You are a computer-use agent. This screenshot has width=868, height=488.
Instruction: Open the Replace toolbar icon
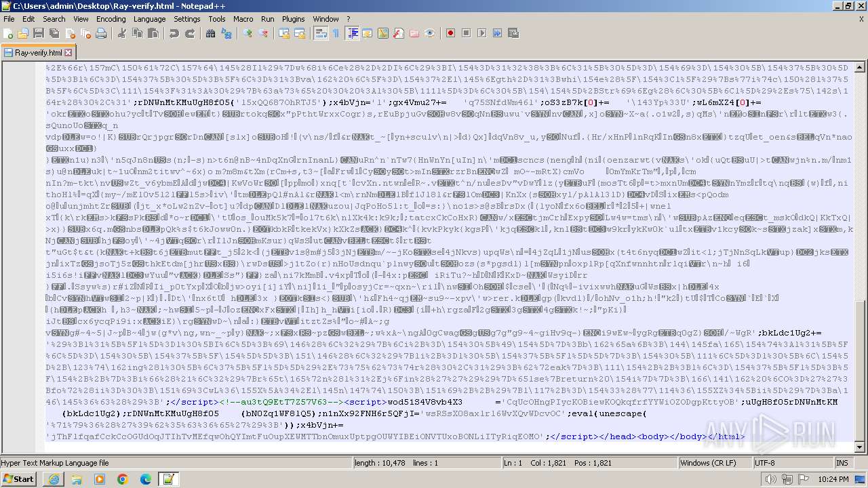tap(226, 33)
